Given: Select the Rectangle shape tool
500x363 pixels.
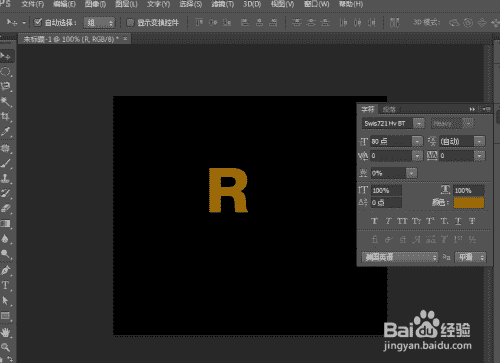Looking at the screenshot, I should tap(6, 316).
